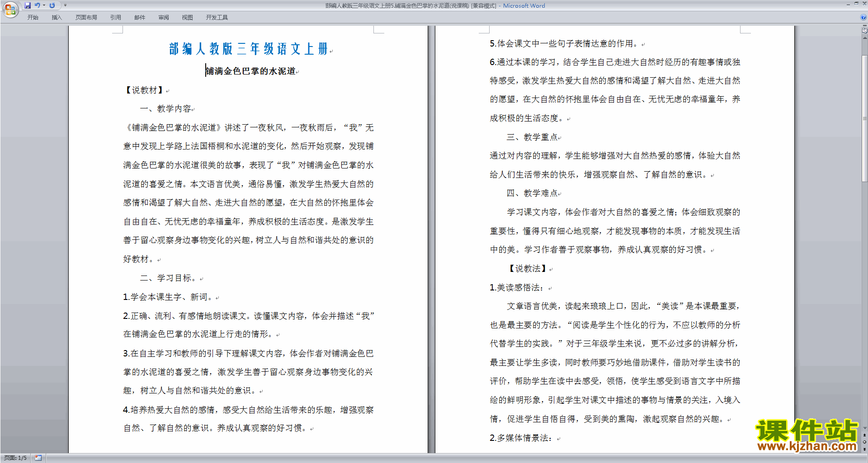
Task: Click the 【说教材】 heading
Action: tap(144, 90)
